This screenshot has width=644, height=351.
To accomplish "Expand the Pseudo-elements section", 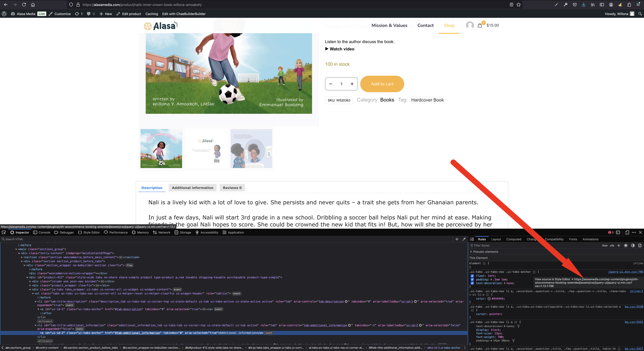I will (471, 252).
